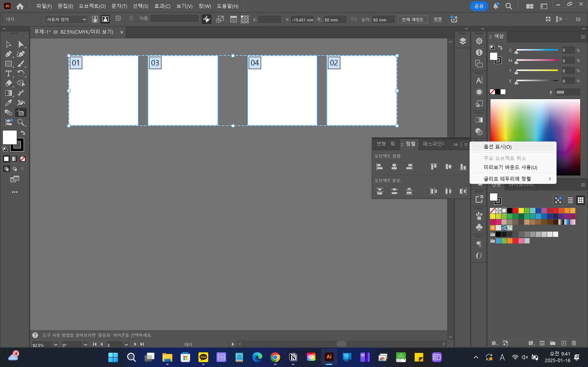Open the Layers panel icon
The height and width of the screenshot is (367, 588).
point(463,41)
